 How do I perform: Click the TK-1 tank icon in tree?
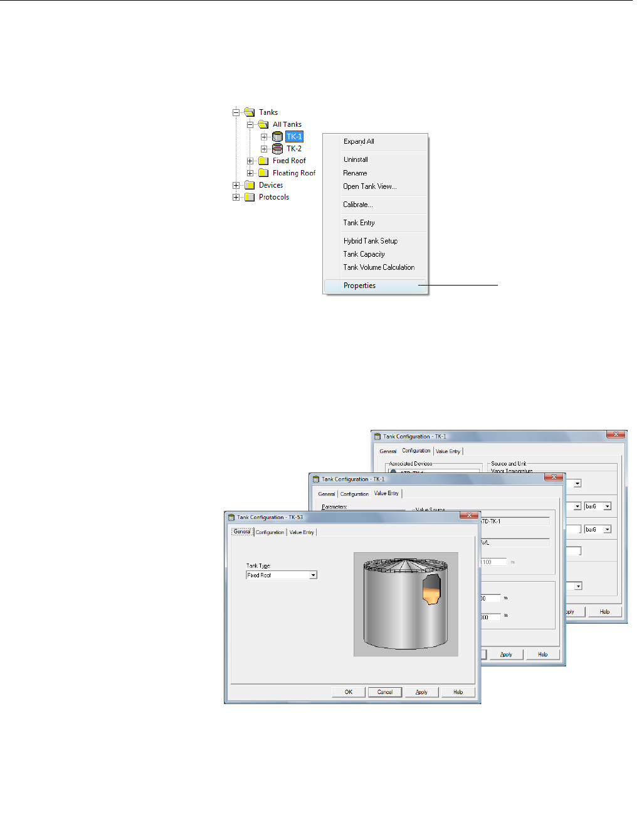pyautogui.click(x=277, y=137)
